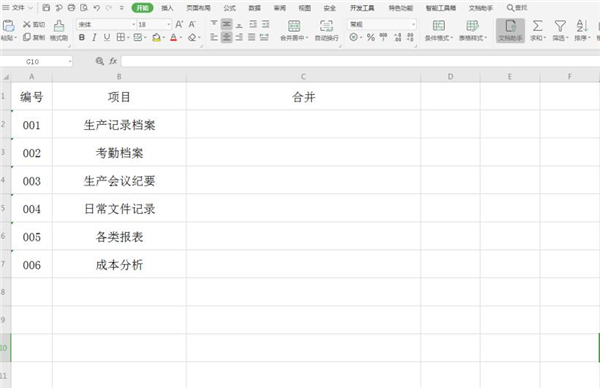
Task: Toggle middle vertical alignment
Action: pyautogui.click(x=227, y=24)
